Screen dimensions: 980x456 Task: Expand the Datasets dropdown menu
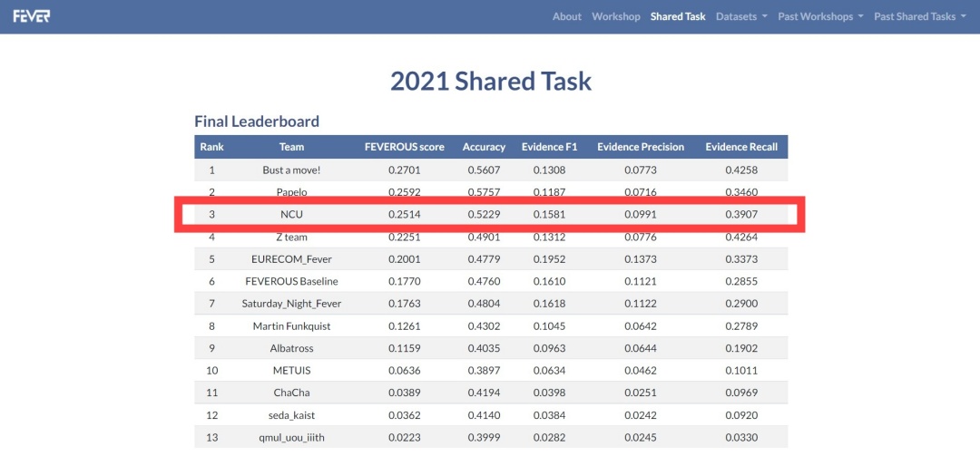point(740,16)
